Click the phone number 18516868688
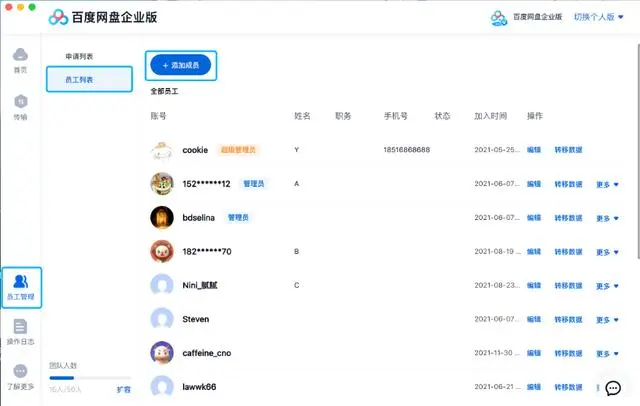Screen dimensions: 640x406 point(407,150)
